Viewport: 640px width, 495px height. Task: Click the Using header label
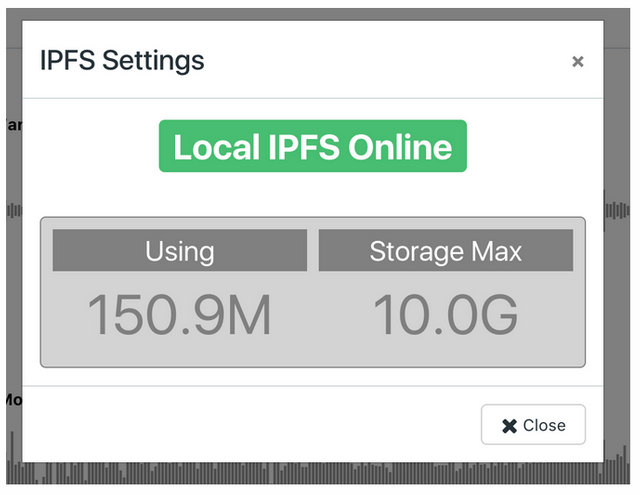180,250
